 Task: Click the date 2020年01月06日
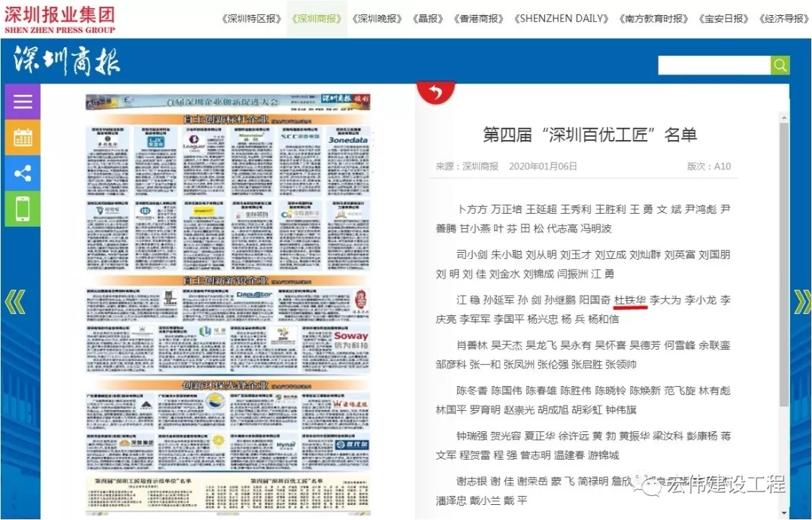click(x=543, y=166)
